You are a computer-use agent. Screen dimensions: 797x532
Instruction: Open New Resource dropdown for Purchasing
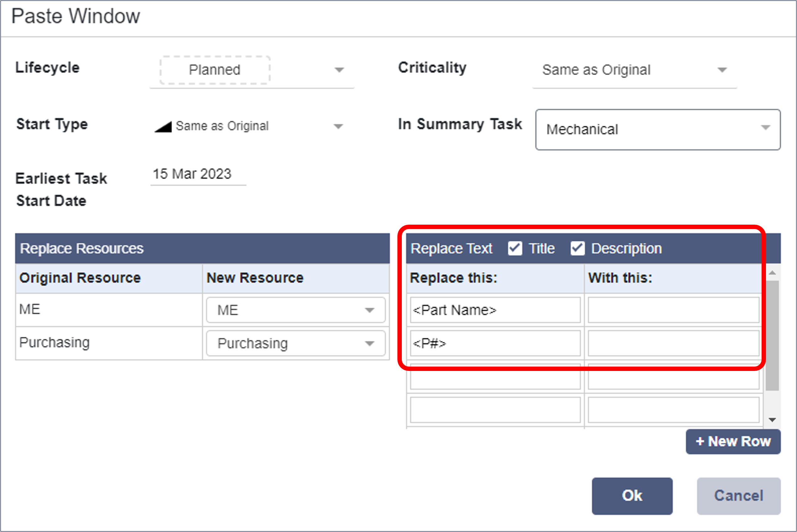tap(295, 343)
